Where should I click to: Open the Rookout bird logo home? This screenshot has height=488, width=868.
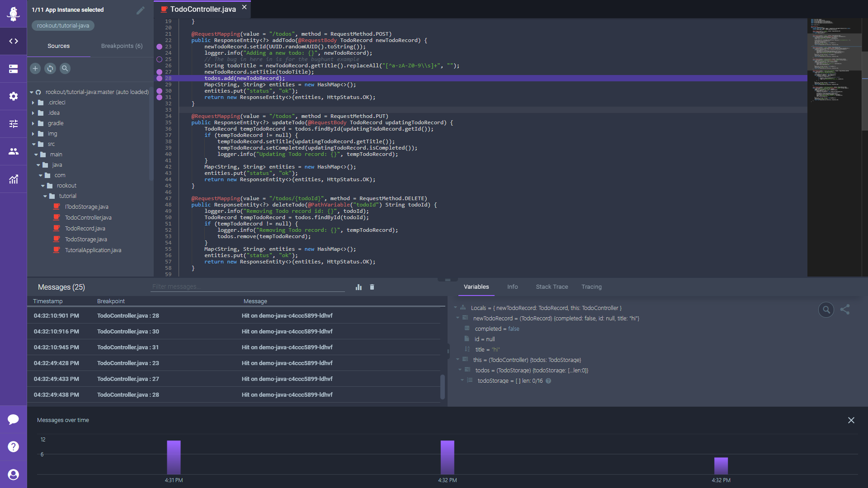(x=14, y=14)
